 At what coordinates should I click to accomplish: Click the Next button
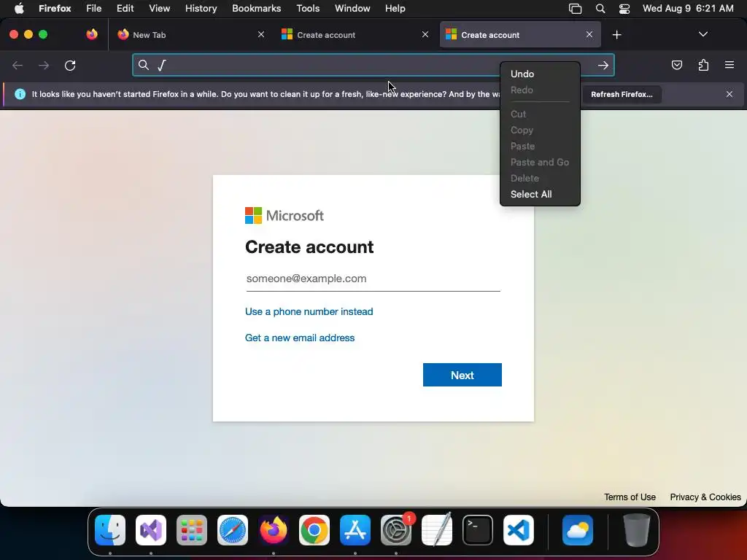coord(462,375)
